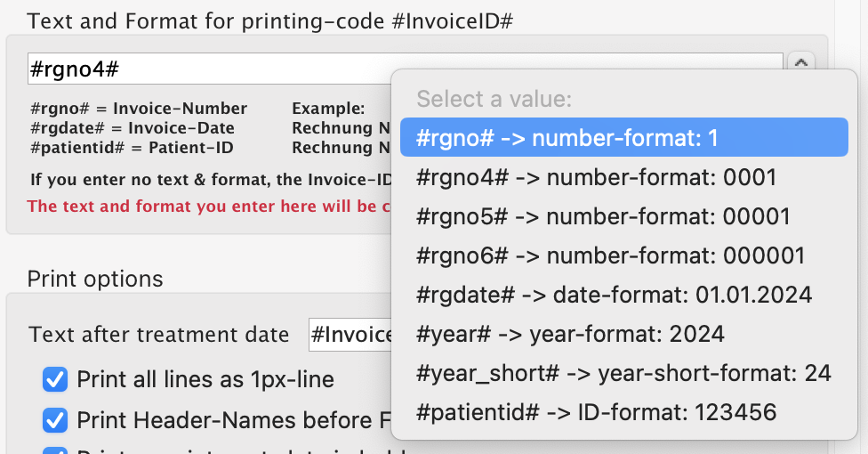Screen dimensions: 868x454
Task: Open the chevron dropdown beside the #rgno4# field
Action: 801,63
